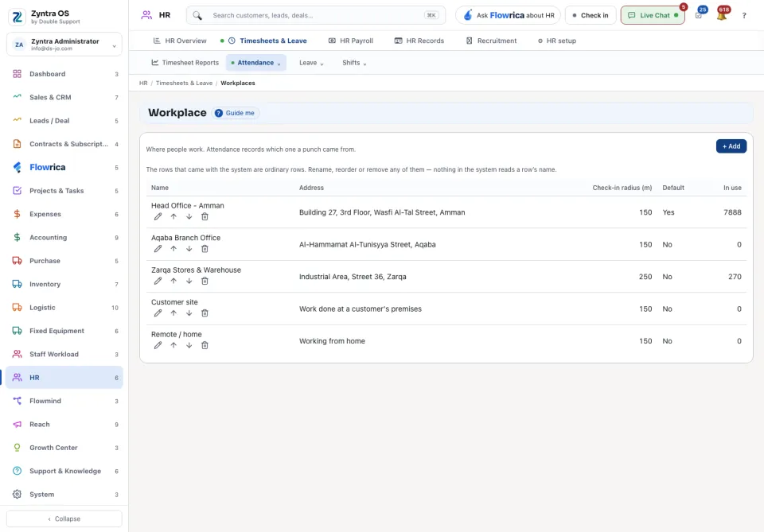Move Aqaba Branch Office row down
Viewport: 764px width, 532px height.
pyautogui.click(x=189, y=249)
